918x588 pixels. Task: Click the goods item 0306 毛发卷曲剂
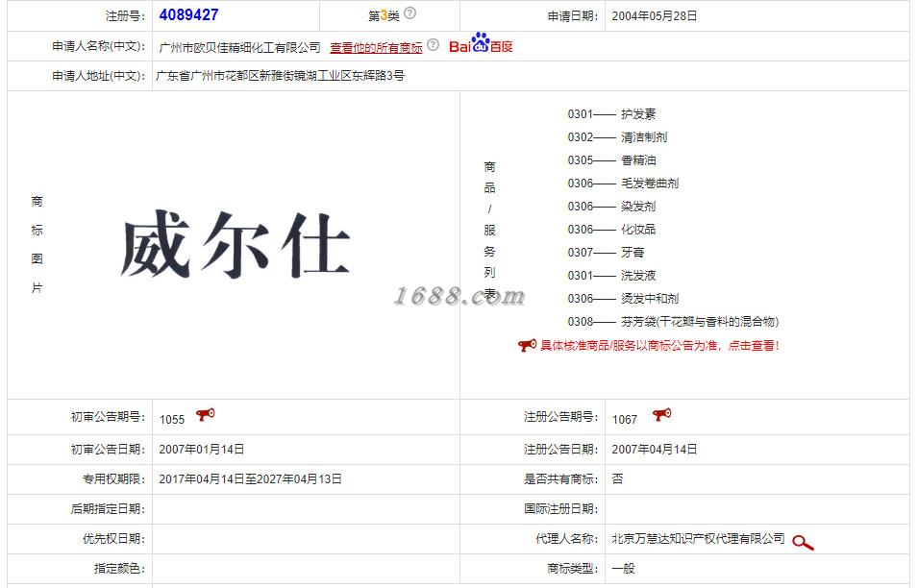point(623,184)
